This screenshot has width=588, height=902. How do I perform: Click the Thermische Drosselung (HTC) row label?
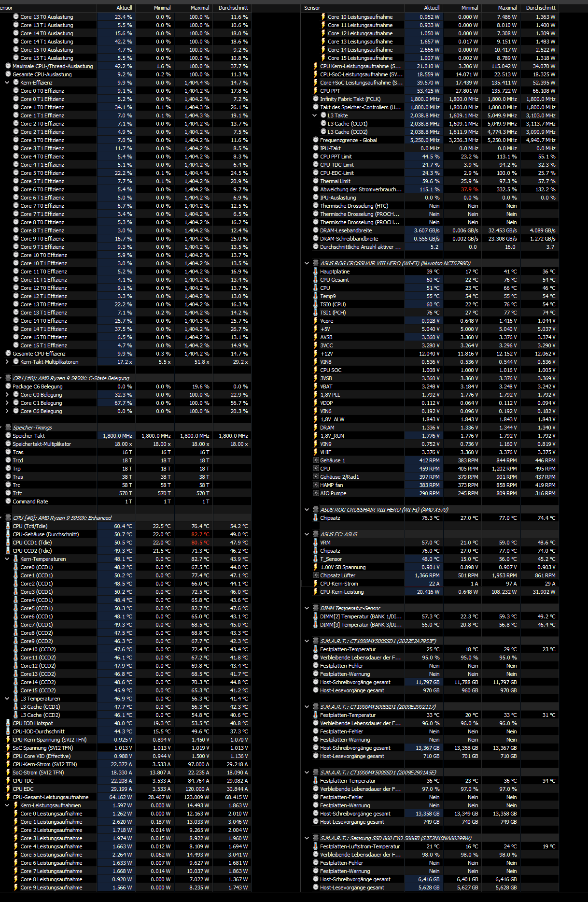354,206
